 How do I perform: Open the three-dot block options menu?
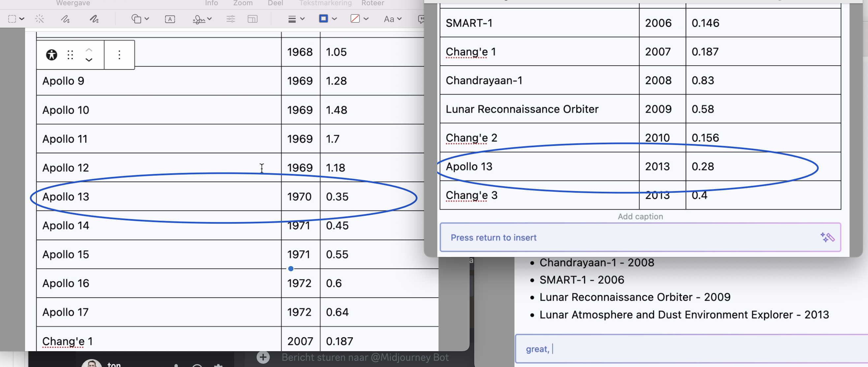119,55
